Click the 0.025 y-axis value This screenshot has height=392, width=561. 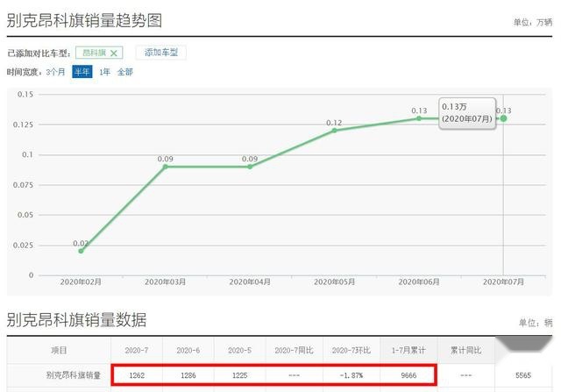24,246
